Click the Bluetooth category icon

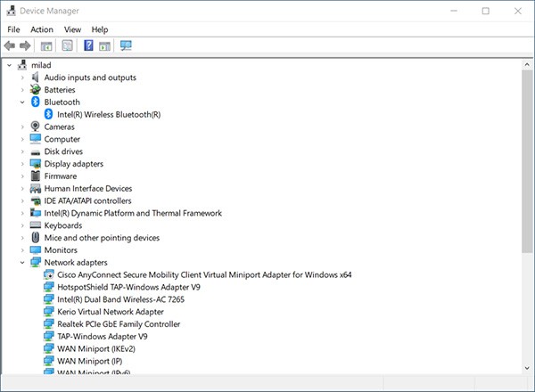tap(36, 102)
